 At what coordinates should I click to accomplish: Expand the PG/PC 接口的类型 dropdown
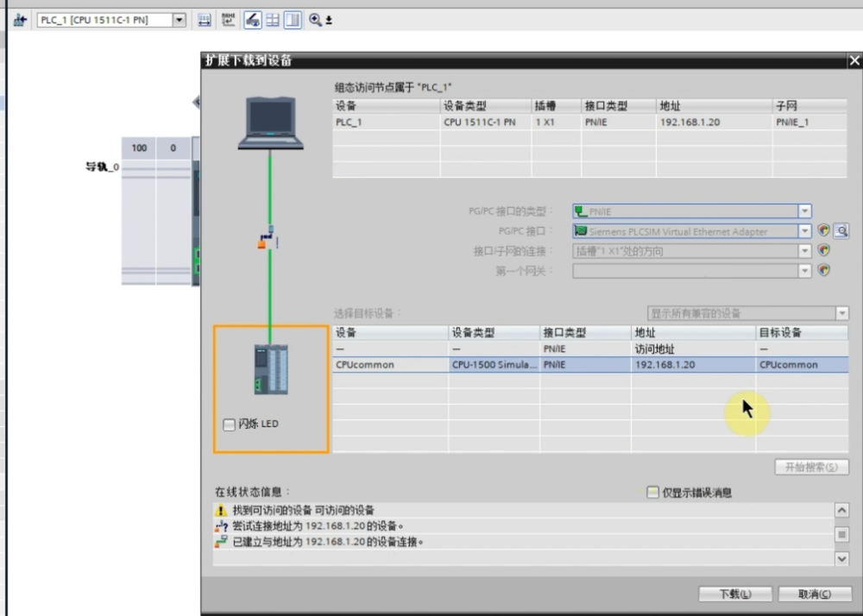click(x=804, y=211)
